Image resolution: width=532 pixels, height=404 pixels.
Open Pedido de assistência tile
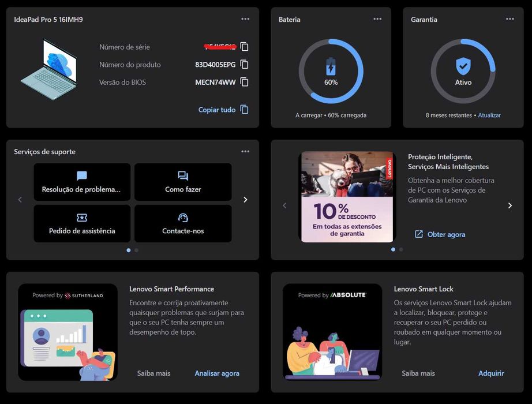coord(82,223)
